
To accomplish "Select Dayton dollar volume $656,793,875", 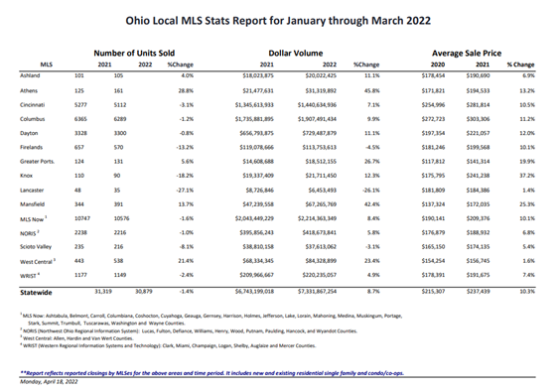I will tap(257, 133).
